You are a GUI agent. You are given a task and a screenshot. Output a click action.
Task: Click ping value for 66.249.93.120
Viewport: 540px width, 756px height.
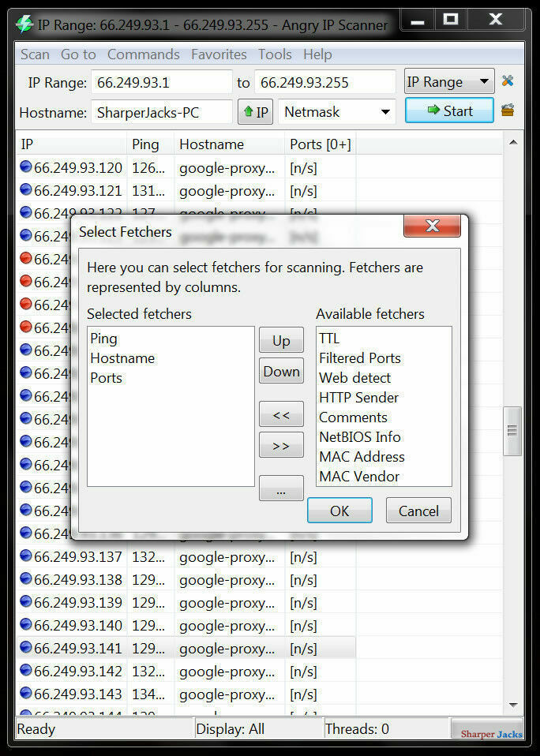(x=148, y=168)
